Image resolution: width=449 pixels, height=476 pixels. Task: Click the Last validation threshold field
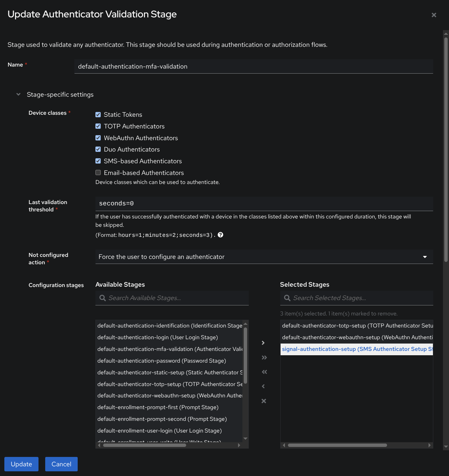[264, 203]
